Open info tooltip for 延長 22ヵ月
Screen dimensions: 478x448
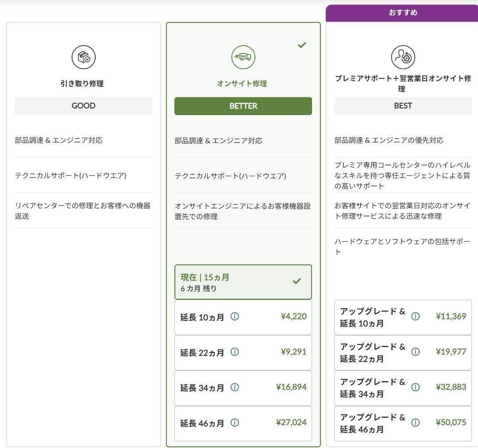click(235, 352)
